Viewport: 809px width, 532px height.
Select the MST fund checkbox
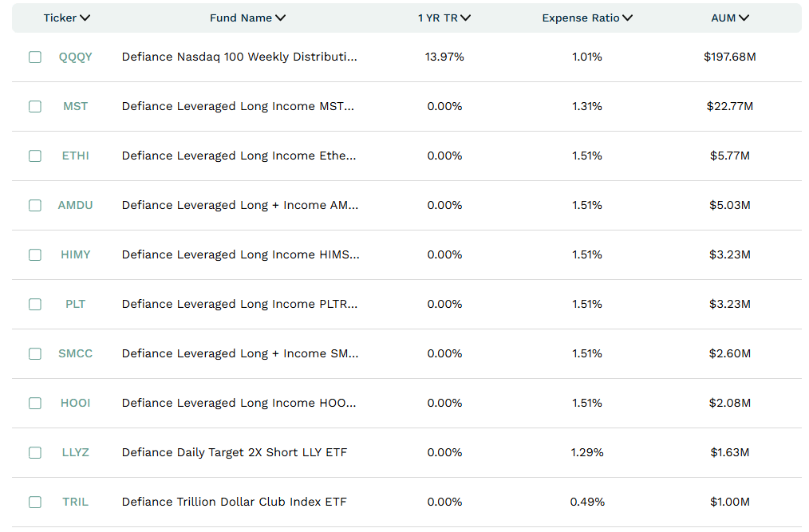(x=35, y=106)
